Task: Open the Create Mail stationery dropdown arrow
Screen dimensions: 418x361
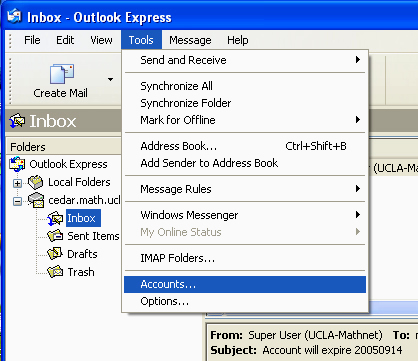Action: 110,79
